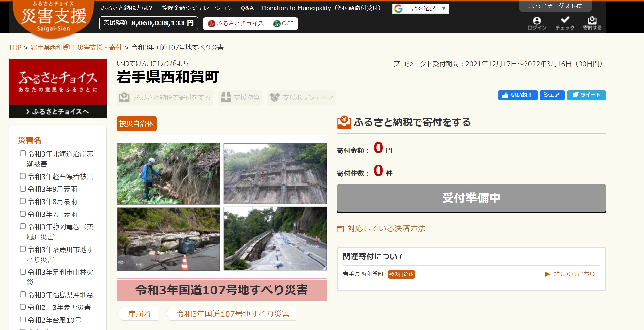Open the GCF logo link
Viewport: 644px width, 330px height.
[x=283, y=24]
